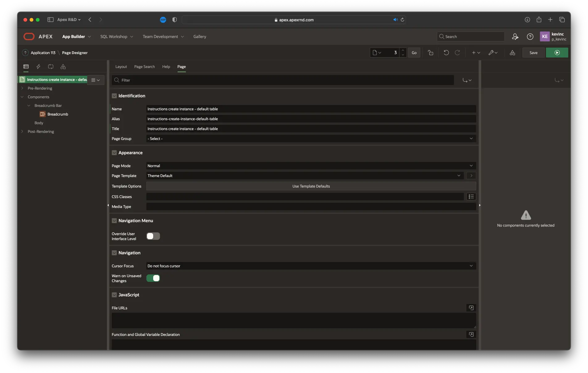Collapse the Navigation Menu section
This screenshot has width=588, height=373.
click(114, 221)
